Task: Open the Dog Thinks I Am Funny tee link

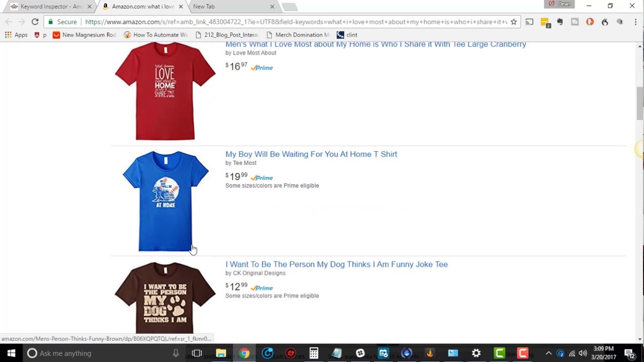Action: tap(337, 264)
